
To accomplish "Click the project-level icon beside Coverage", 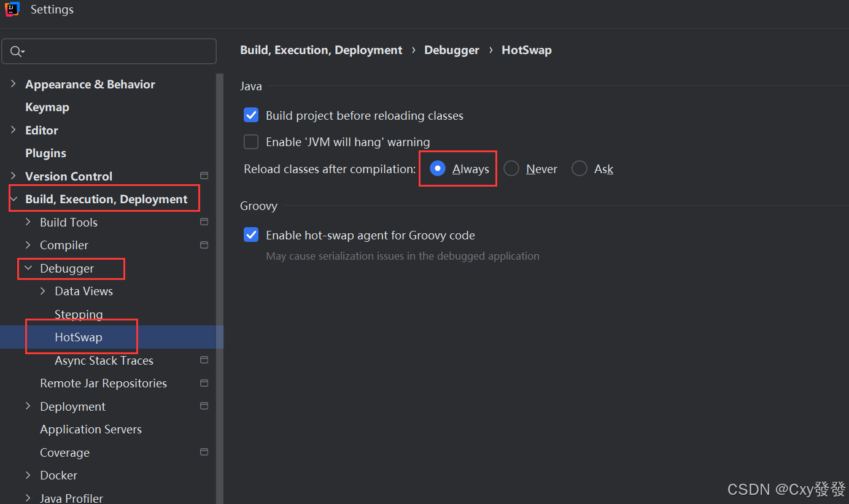I will click(x=204, y=452).
